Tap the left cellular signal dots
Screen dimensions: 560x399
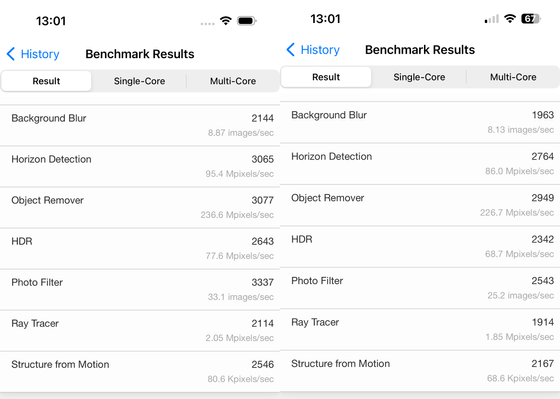pyautogui.click(x=208, y=24)
